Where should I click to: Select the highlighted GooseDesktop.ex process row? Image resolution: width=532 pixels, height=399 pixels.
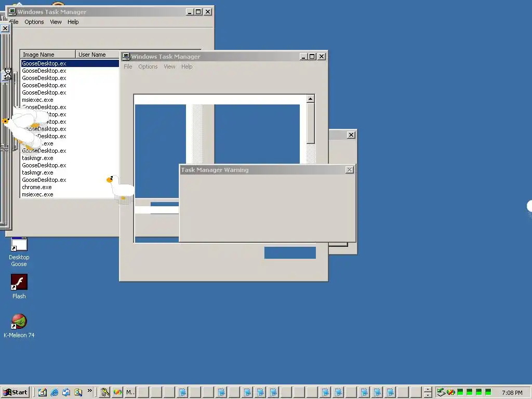click(x=70, y=63)
